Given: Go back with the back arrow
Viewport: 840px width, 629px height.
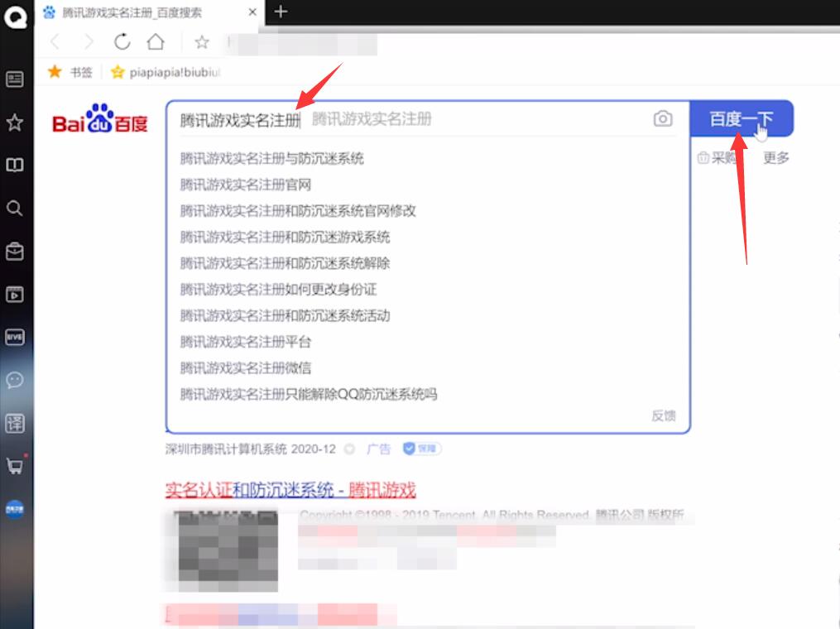Looking at the screenshot, I should pos(55,41).
